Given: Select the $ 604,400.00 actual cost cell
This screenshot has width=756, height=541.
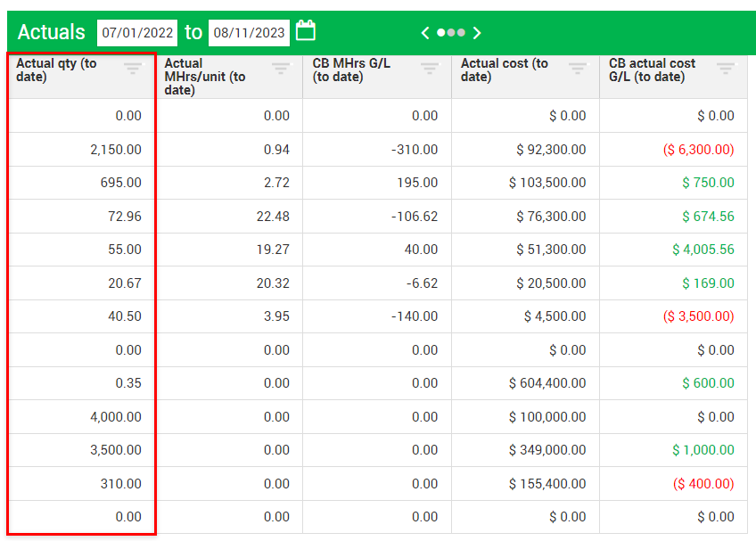Looking at the screenshot, I should pos(547,383).
